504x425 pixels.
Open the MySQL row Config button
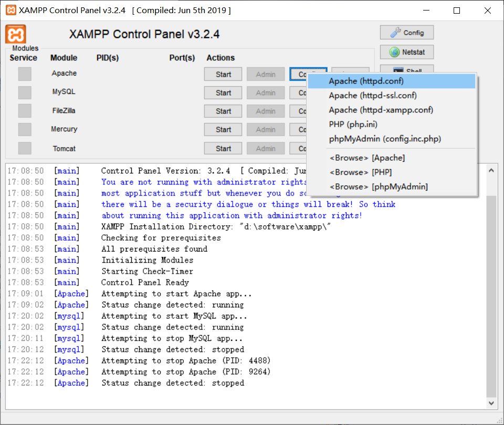click(298, 92)
